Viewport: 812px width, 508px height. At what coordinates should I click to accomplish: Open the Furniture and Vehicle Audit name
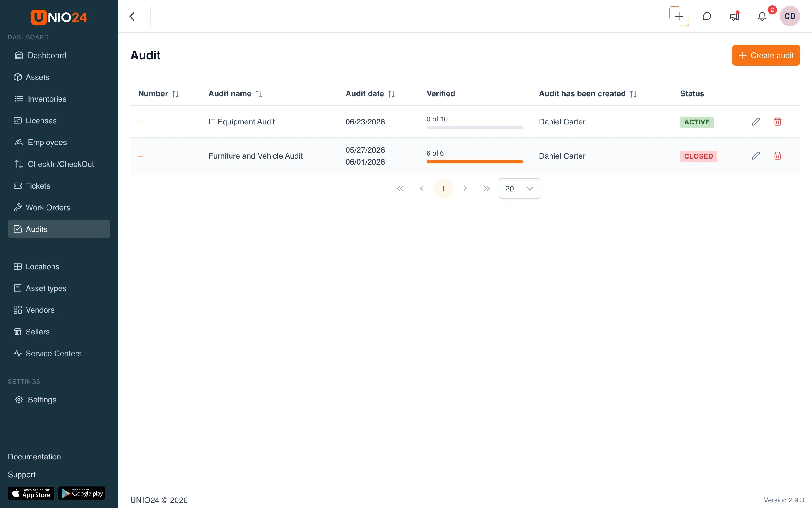tap(255, 156)
